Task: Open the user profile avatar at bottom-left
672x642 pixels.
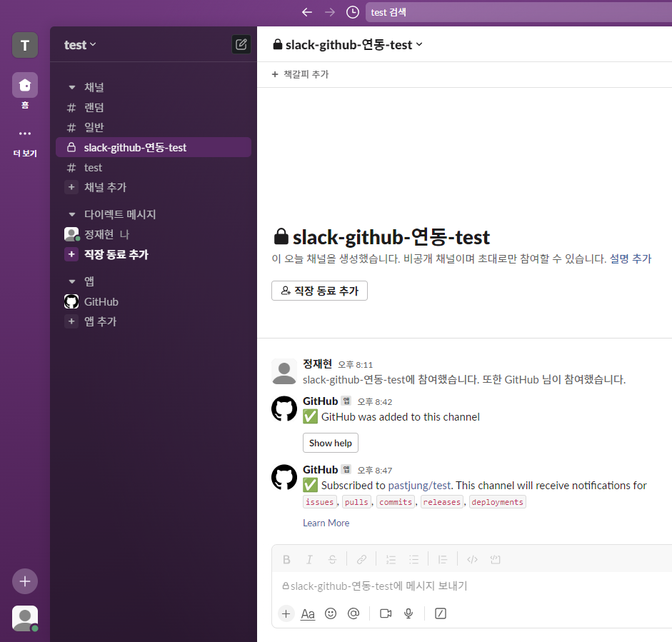Action: click(x=25, y=618)
